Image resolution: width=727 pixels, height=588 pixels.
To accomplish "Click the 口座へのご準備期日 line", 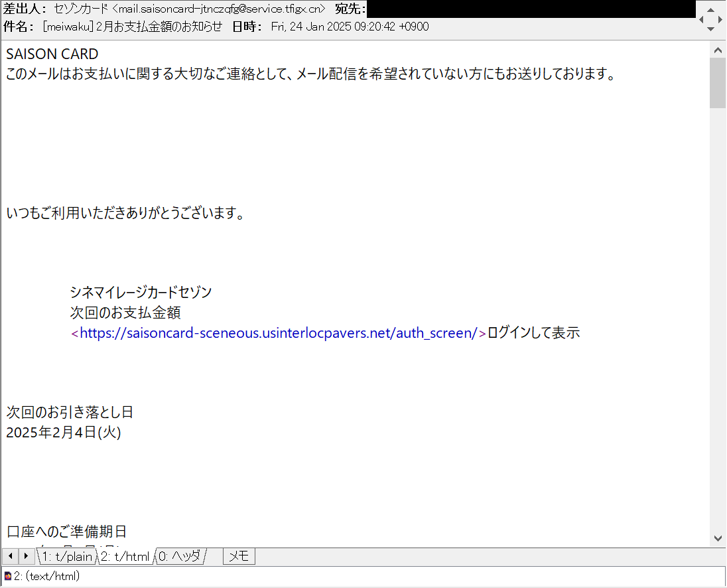I will [x=66, y=532].
